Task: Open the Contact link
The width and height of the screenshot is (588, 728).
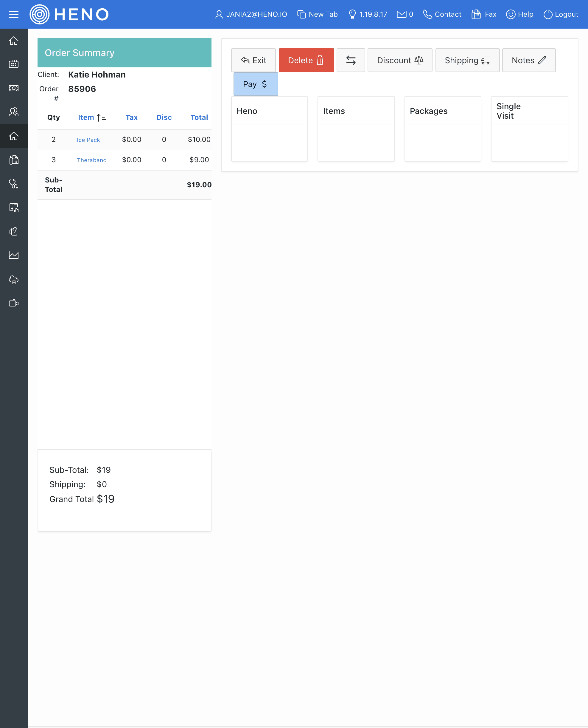Action: coord(442,14)
